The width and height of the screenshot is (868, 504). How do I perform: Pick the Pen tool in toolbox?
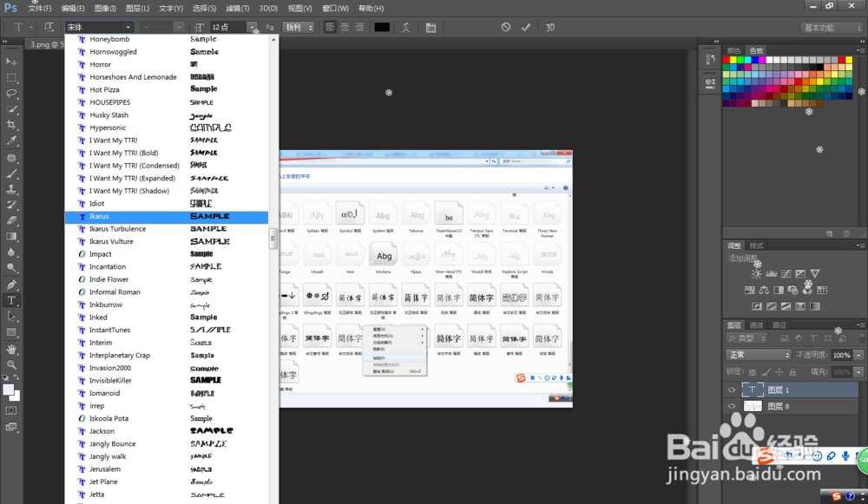(x=12, y=285)
